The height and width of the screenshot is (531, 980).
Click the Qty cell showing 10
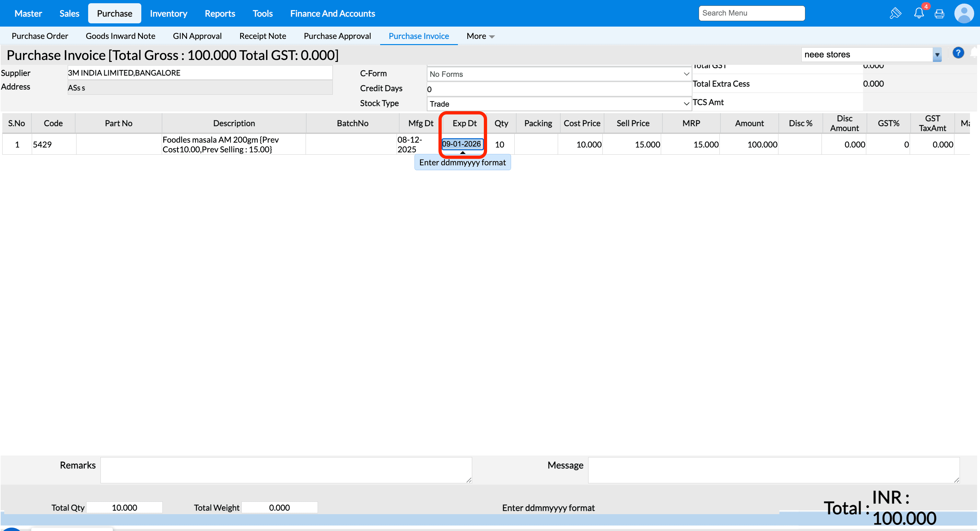pyautogui.click(x=499, y=145)
